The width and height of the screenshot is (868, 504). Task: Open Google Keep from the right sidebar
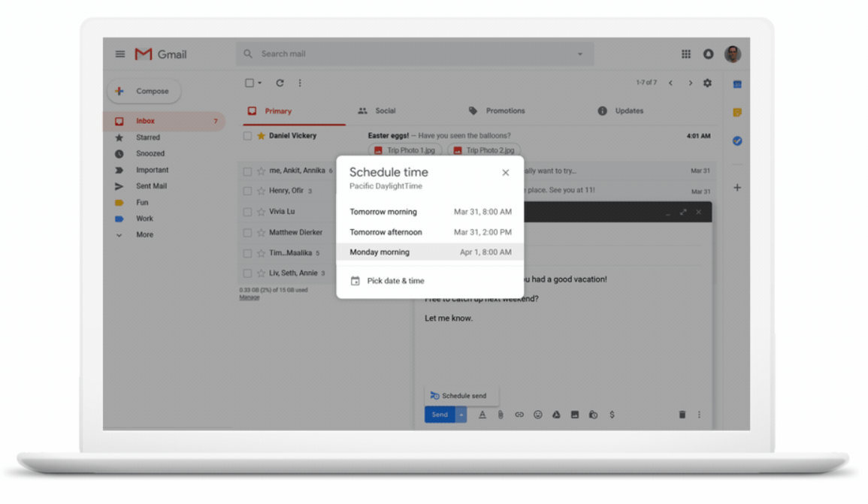click(737, 111)
